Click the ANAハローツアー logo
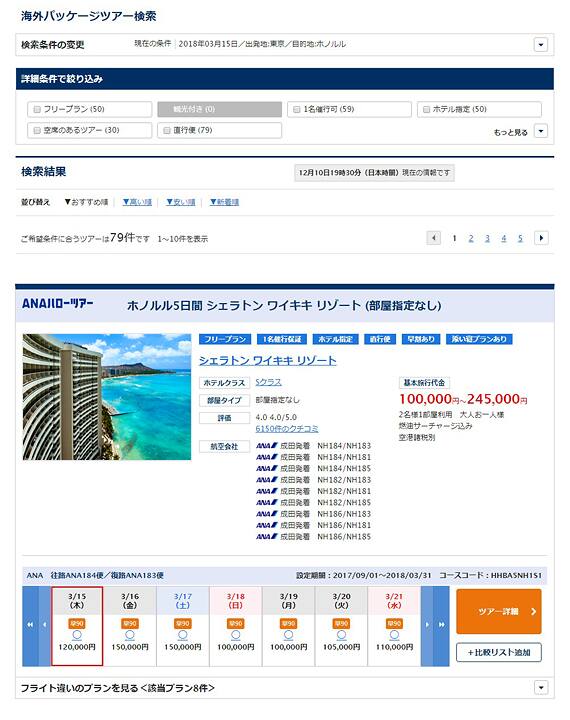This screenshot has height=720, width=570. point(57,304)
